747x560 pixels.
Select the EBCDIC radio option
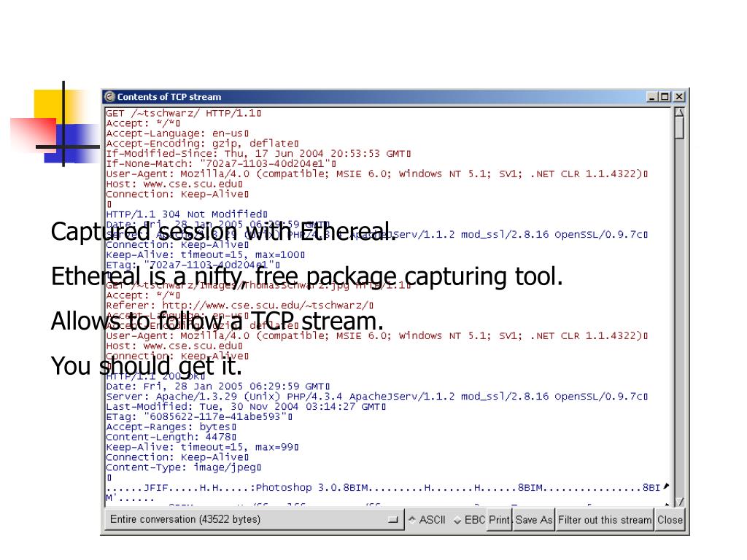pyautogui.click(x=469, y=519)
